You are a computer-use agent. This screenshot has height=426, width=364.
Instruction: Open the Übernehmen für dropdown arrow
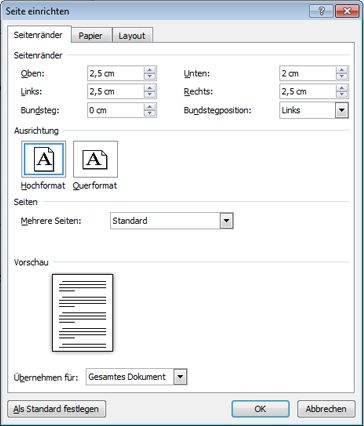[x=180, y=377]
